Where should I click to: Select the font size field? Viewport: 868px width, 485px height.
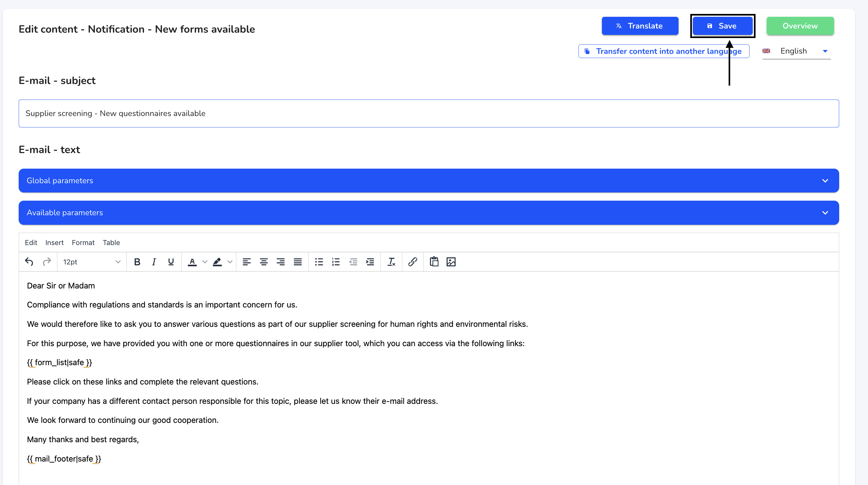point(91,261)
